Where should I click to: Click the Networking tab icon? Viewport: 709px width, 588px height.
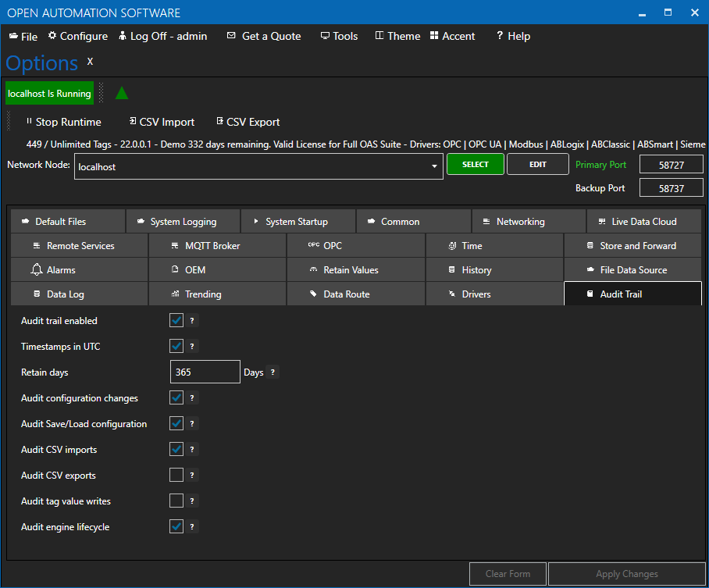click(486, 222)
